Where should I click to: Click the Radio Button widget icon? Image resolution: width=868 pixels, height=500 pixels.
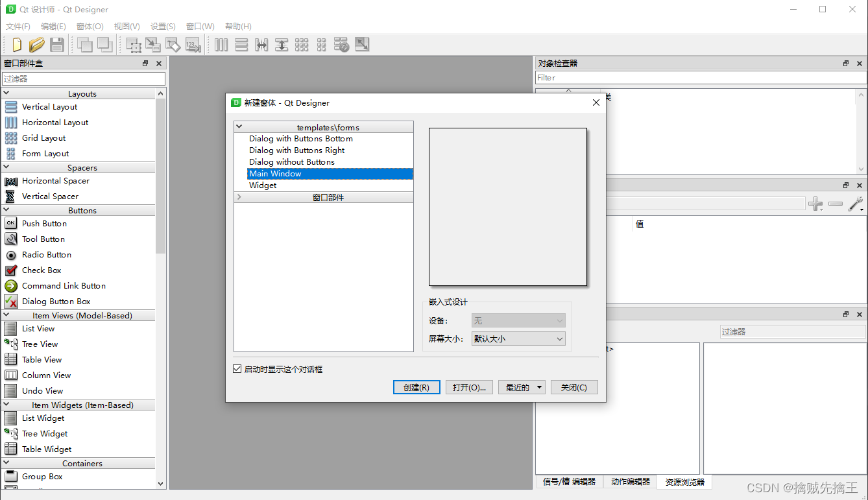coord(11,255)
